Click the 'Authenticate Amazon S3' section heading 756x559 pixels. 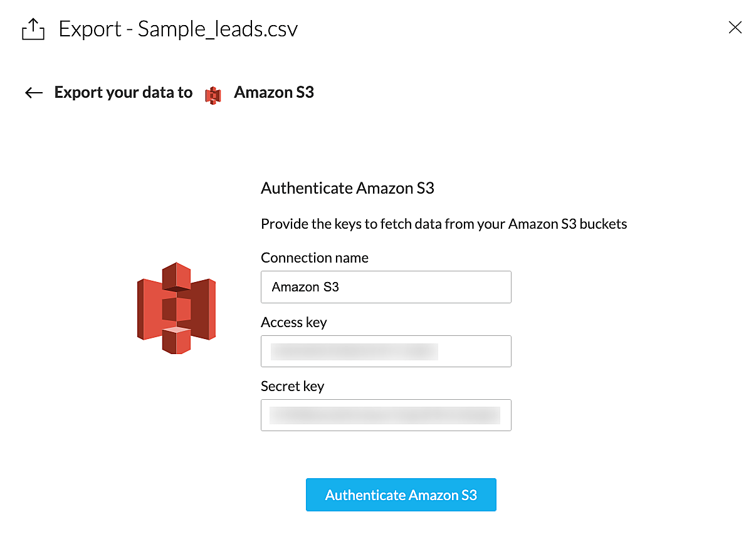pyautogui.click(x=347, y=188)
